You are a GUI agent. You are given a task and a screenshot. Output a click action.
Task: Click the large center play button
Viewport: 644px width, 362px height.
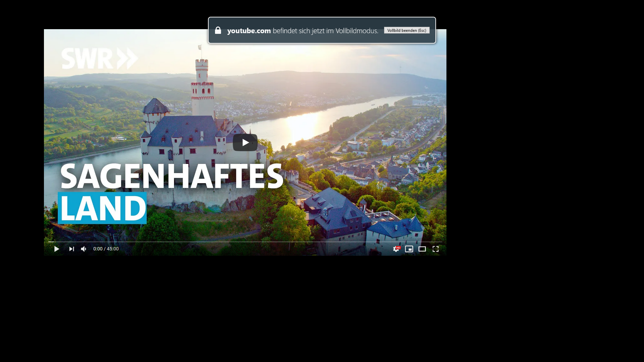pos(245,142)
